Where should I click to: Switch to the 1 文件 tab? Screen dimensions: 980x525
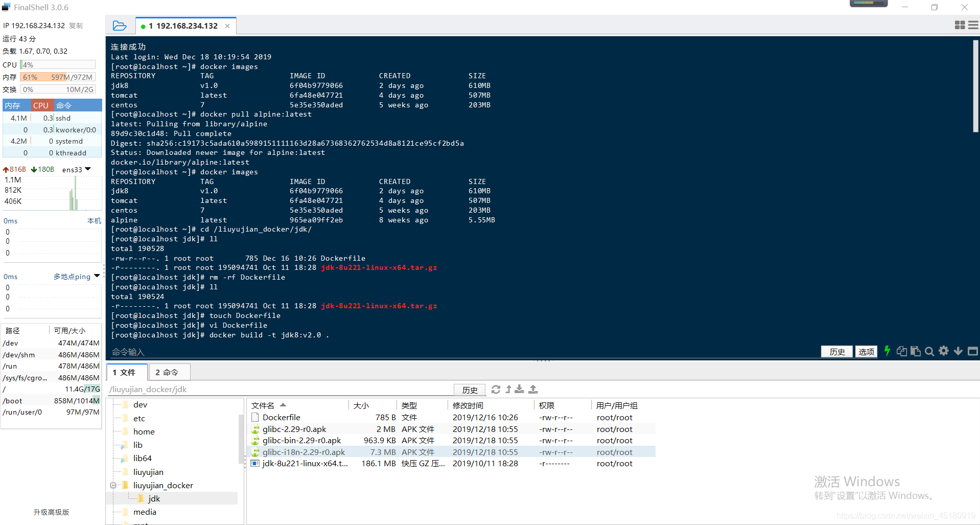[127, 372]
